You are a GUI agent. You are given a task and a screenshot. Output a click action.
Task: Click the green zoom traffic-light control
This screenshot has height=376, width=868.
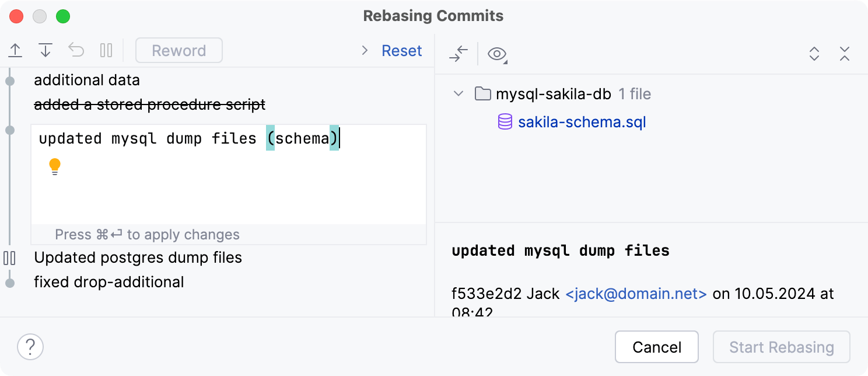64,16
